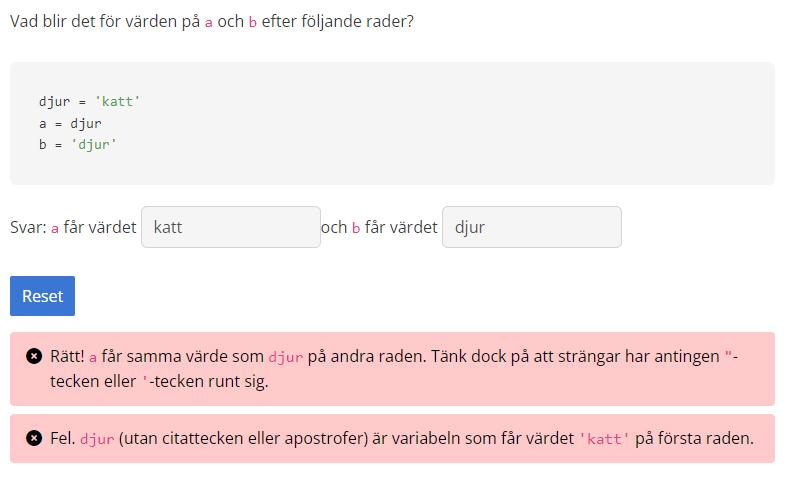This screenshot has width=790, height=489.
Task: Click "djur" code word in the "Rätt!" message
Action: click(285, 357)
